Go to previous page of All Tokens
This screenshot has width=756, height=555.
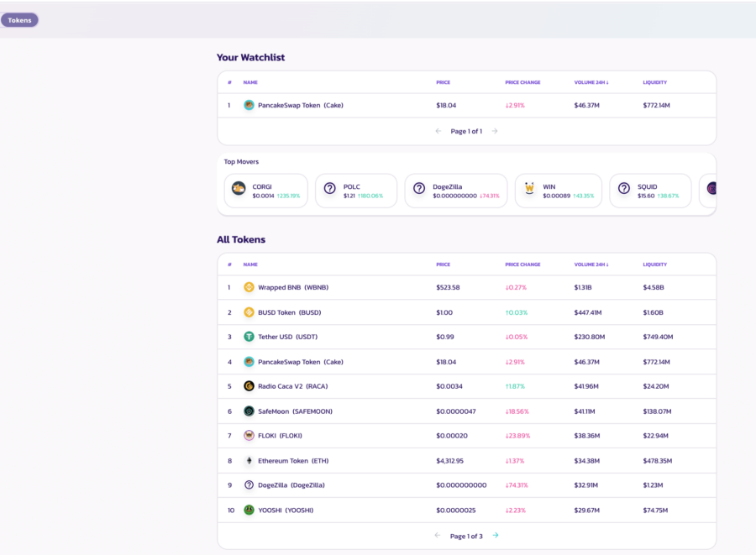pyautogui.click(x=438, y=536)
